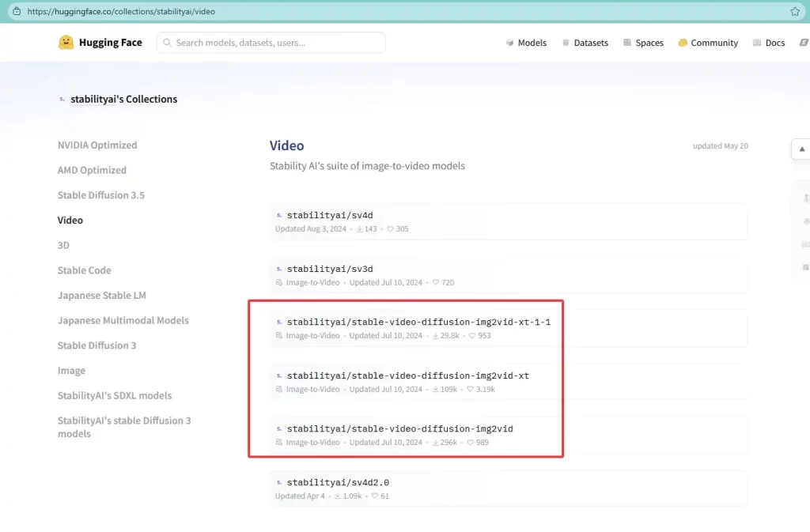Viewport: 810px width, 532px height.
Task: Open the Image collection in sidebar
Action: 71,371
